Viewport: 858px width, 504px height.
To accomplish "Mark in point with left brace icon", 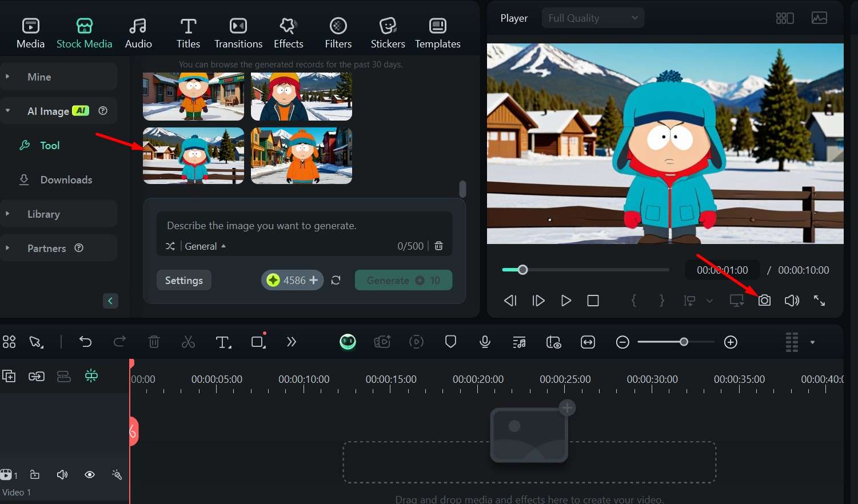I will click(634, 301).
